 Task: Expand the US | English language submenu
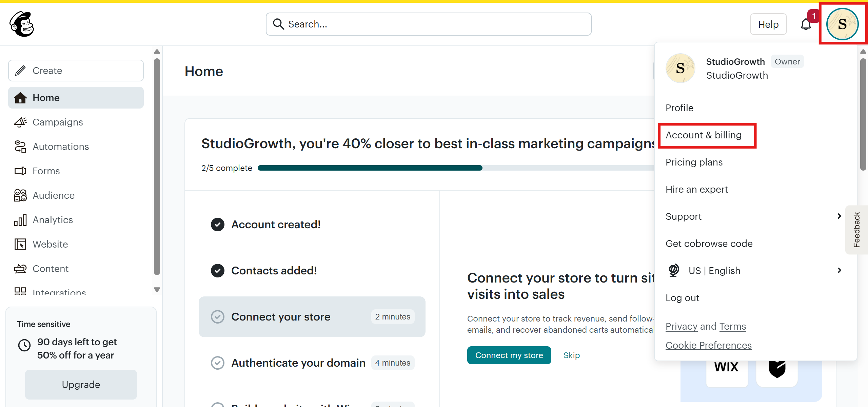coord(839,270)
